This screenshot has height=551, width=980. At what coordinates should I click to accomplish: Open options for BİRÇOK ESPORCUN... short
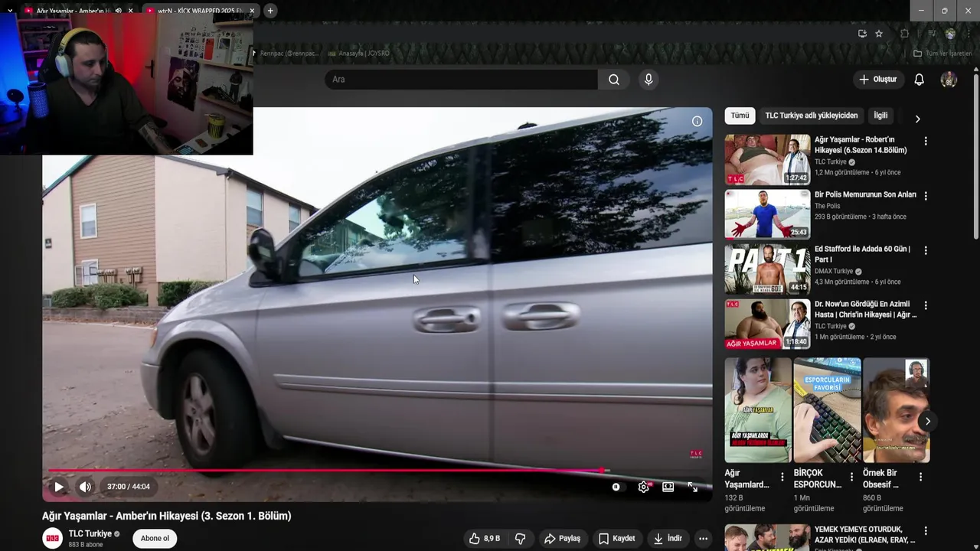click(851, 477)
